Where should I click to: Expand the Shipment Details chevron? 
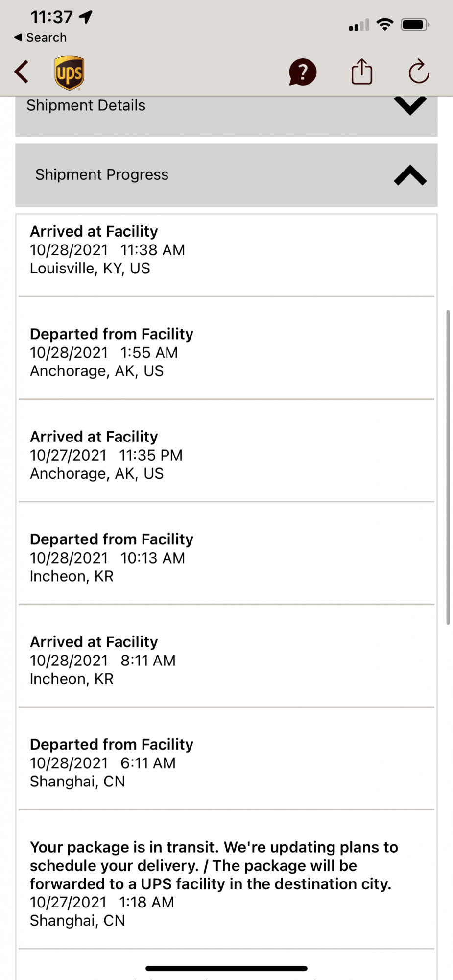tap(410, 105)
